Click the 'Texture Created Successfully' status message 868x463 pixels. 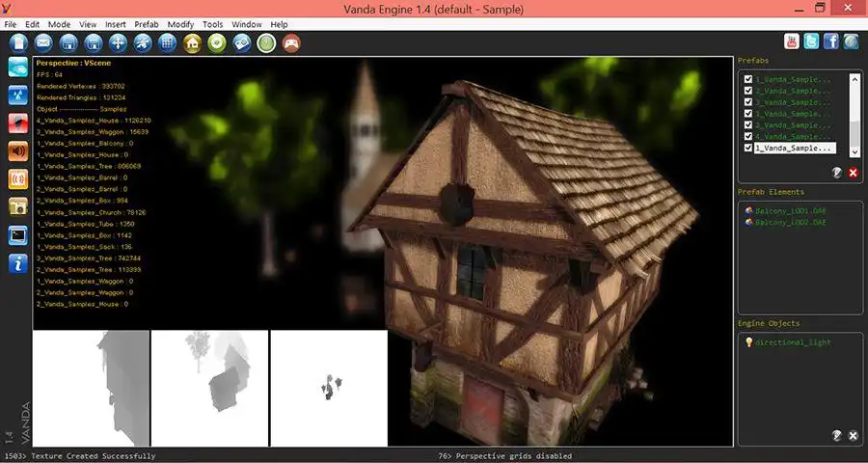[x=93, y=456]
